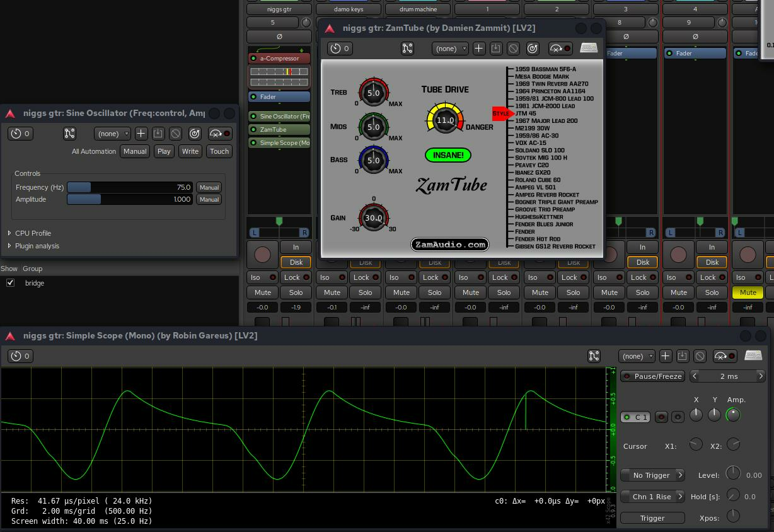The height and width of the screenshot is (532, 774).
Task: Open preset dropdown in ZamTube window
Action: click(x=450, y=49)
